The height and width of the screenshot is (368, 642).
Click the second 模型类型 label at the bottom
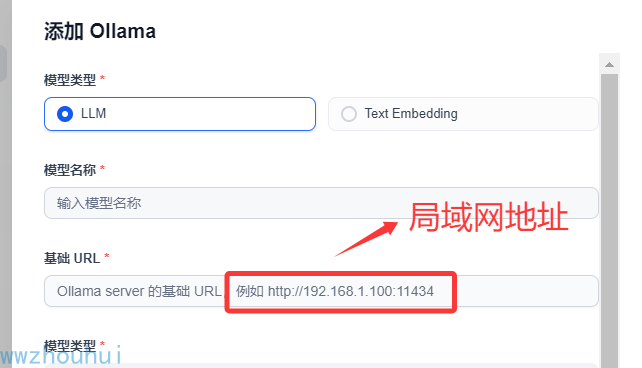point(70,346)
